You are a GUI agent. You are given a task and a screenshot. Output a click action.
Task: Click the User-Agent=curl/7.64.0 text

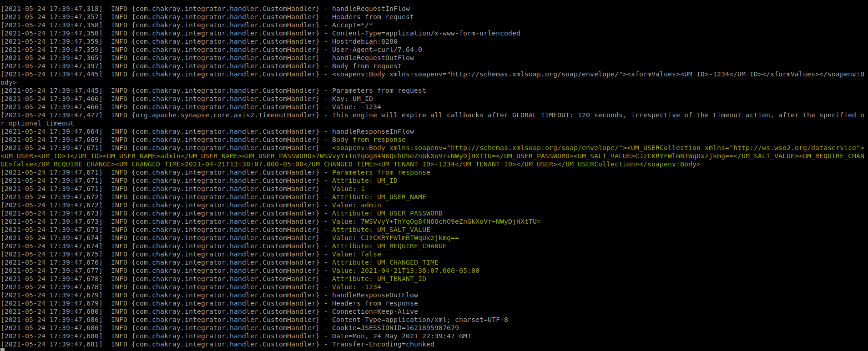click(x=377, y=50)
